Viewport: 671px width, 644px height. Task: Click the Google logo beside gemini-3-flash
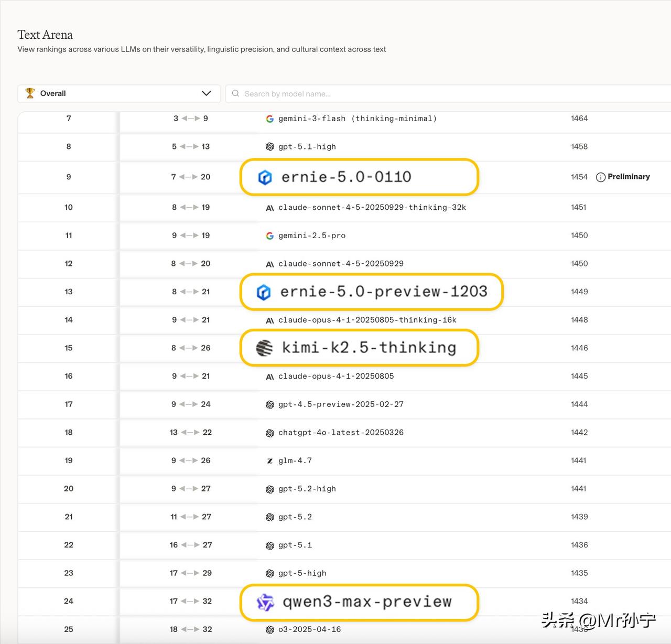point(269,119)
